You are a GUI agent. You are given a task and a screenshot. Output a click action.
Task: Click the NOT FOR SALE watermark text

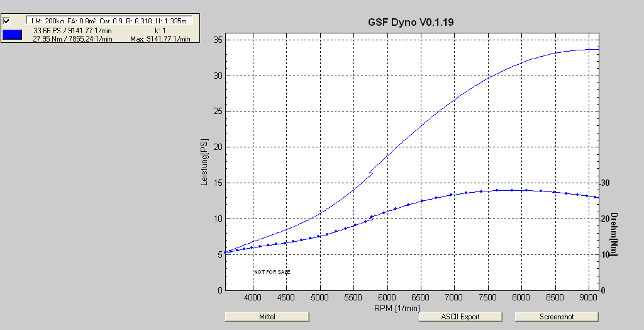(272, 272)
